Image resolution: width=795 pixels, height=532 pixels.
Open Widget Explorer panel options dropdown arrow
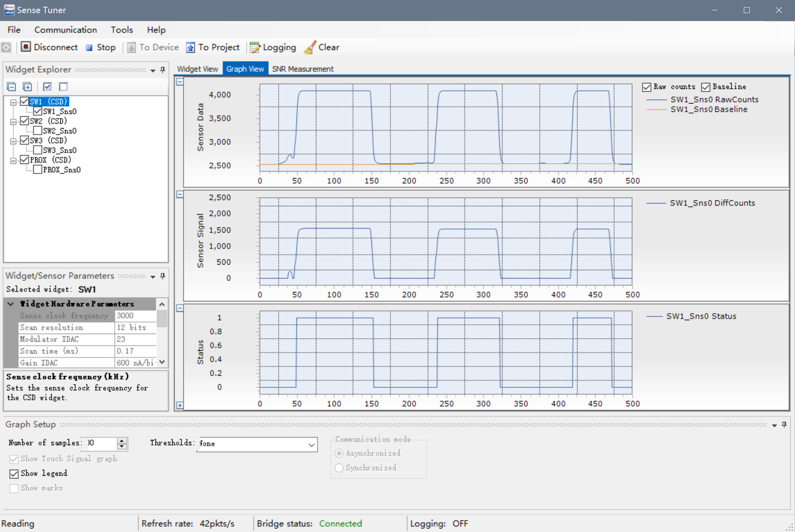153,71
